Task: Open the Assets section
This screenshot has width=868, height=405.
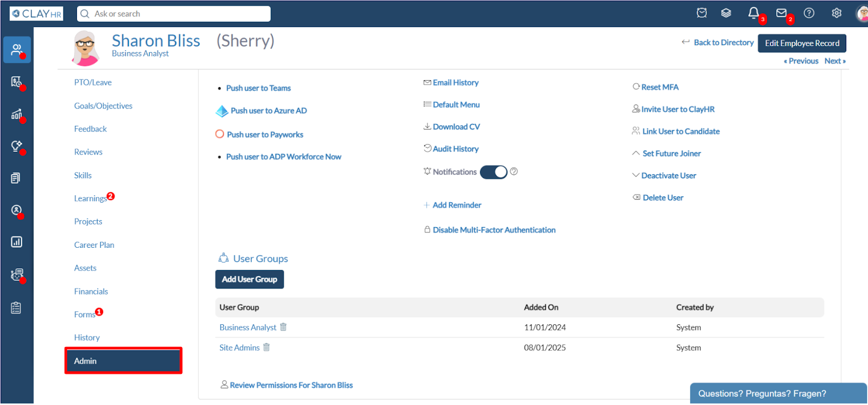Action: tap(85, 268)
